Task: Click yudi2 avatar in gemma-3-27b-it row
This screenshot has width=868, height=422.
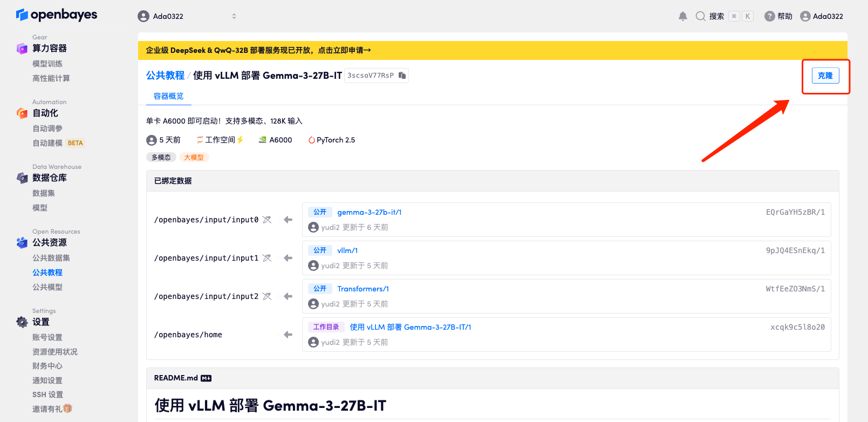Action: [x=313, y=227]
